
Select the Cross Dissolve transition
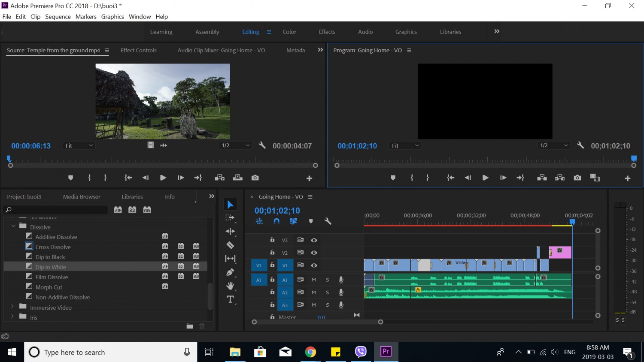click(x=53, y=247)
